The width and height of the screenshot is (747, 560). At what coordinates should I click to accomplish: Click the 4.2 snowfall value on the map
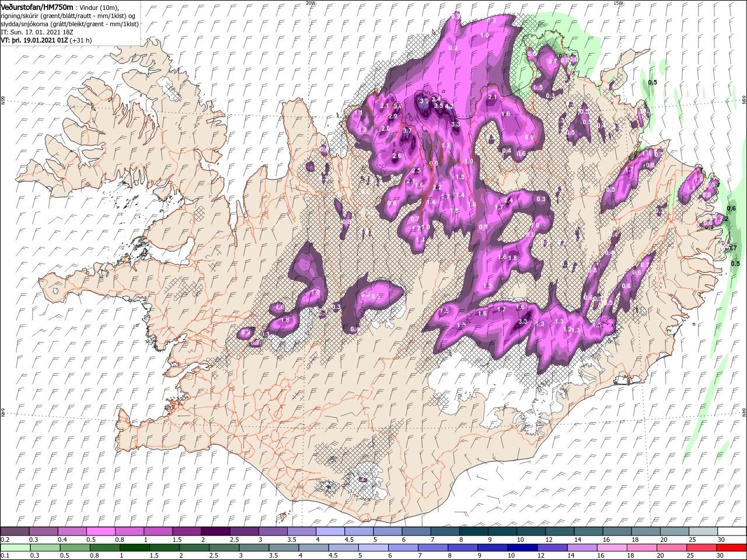pos(449,107)
